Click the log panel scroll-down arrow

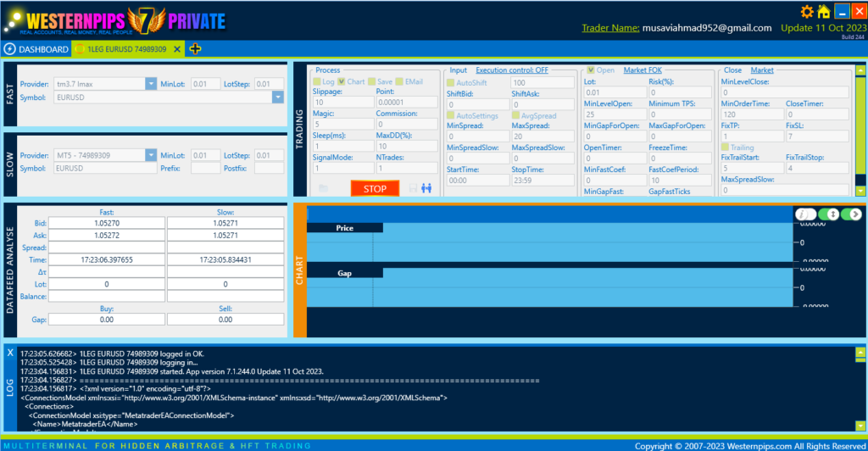pos(860,426)
